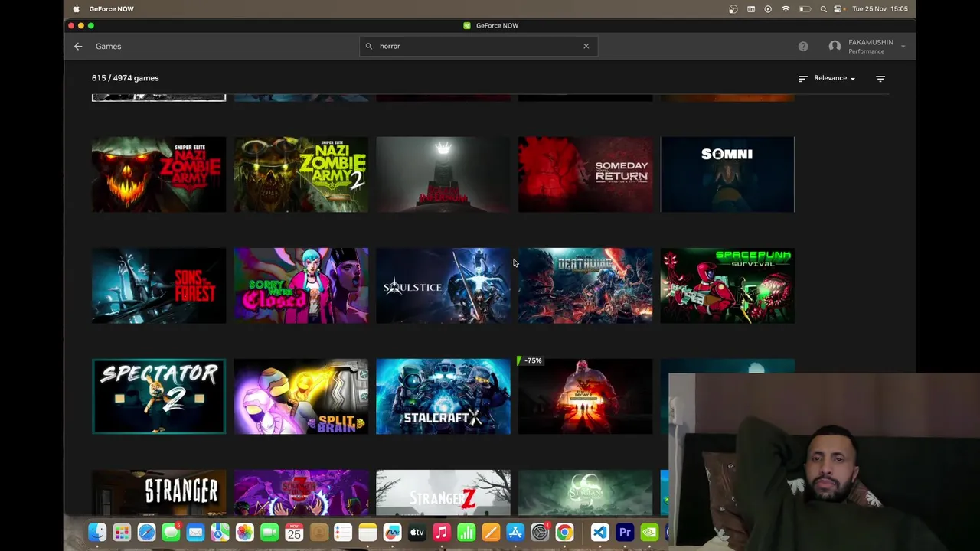The image size is (980, 551).
Task: Launch Safari from the dock
Action: [146, 533]
